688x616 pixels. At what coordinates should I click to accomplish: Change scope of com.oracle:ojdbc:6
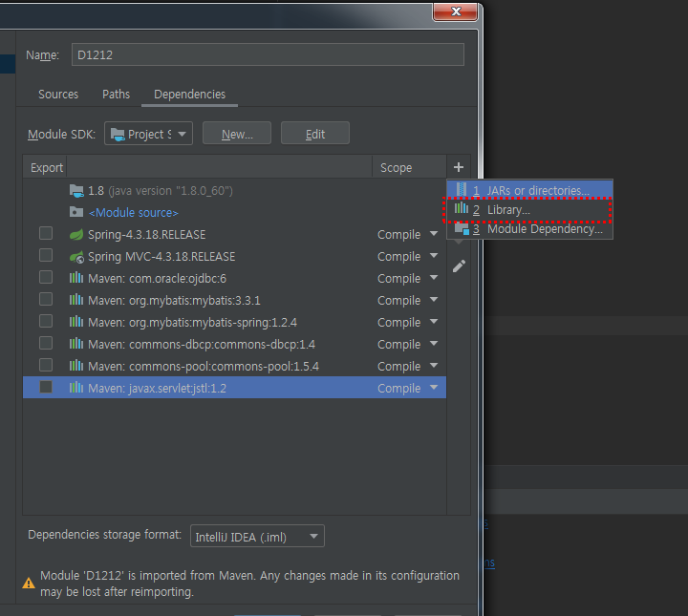[434, 278]
